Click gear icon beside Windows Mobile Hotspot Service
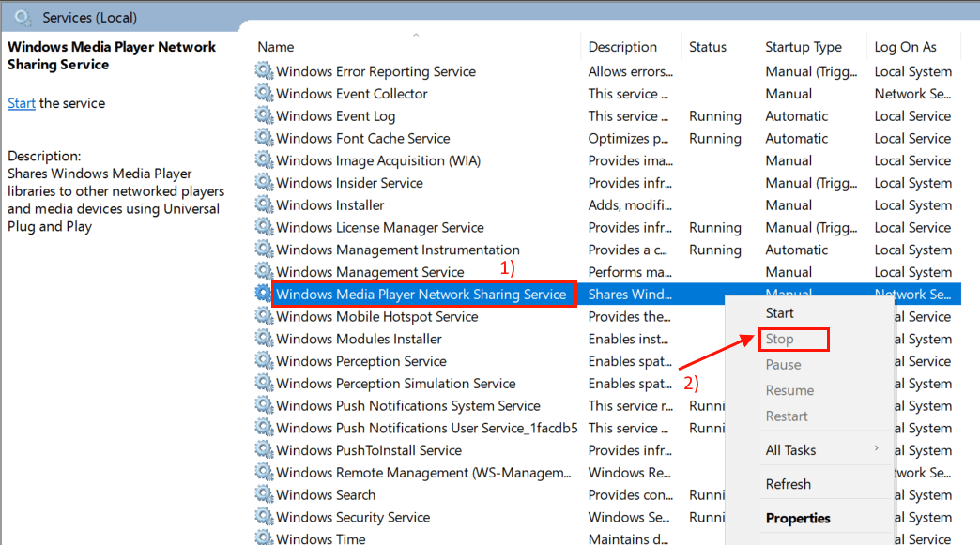This screenshot has height=545, width=980. (265, 316)
